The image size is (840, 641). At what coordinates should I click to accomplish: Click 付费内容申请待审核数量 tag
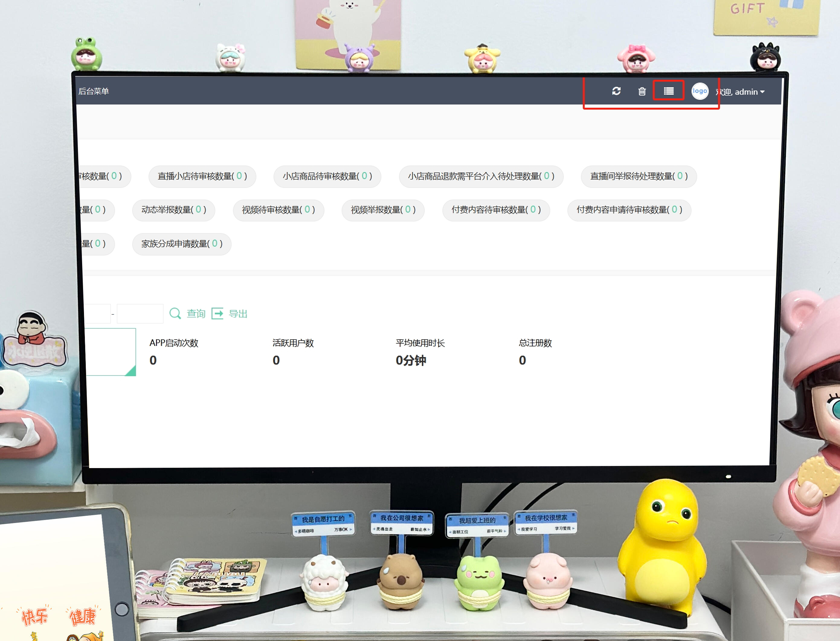629,210
